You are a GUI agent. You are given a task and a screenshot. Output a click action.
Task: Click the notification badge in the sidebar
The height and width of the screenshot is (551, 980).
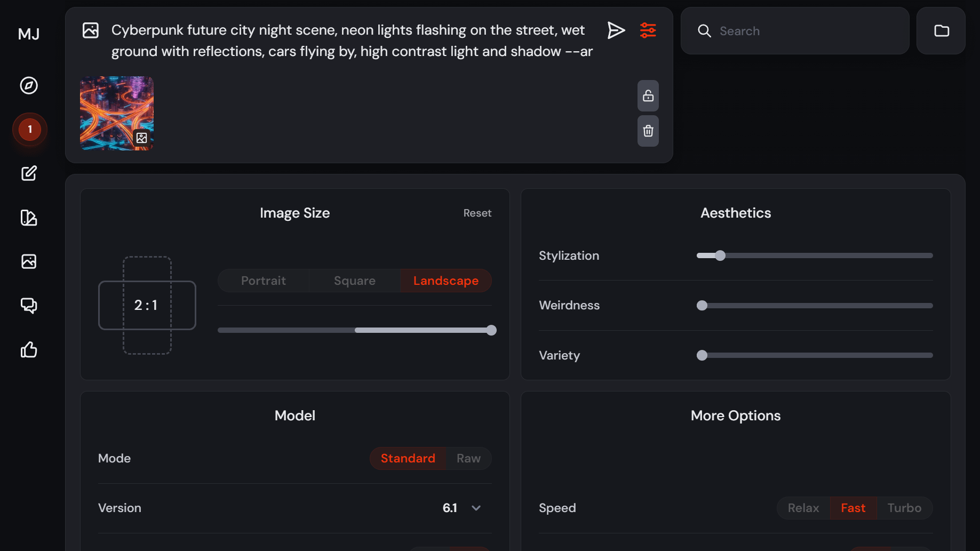pyautogui.click(x=29, y=129)
